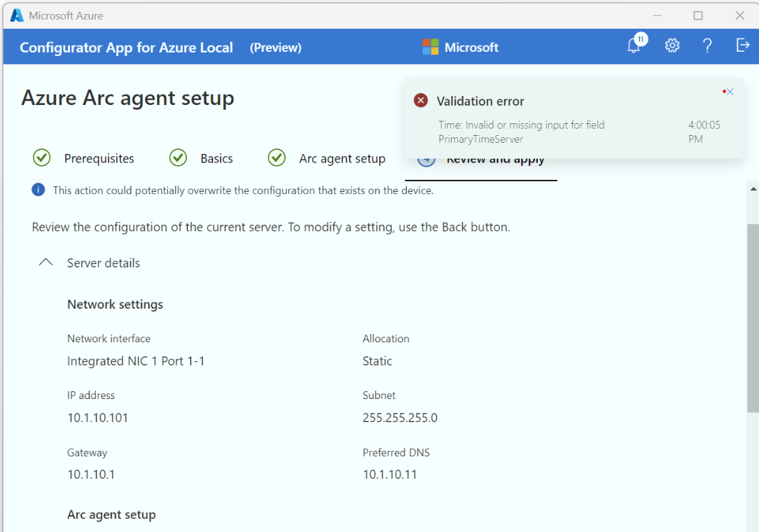Click the Server details label

[103, 263]
